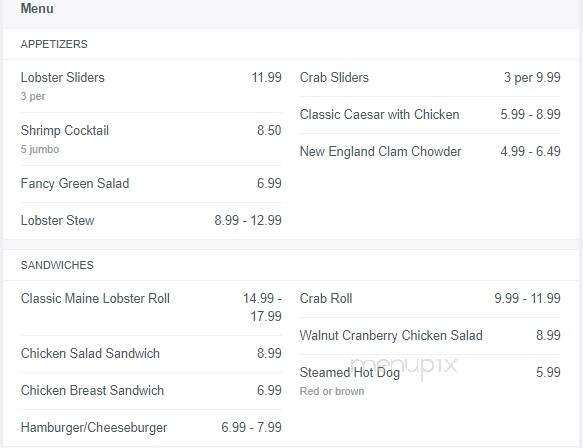
Task: Select the Steamed Hot Dog item
Action: pos(350,372)
